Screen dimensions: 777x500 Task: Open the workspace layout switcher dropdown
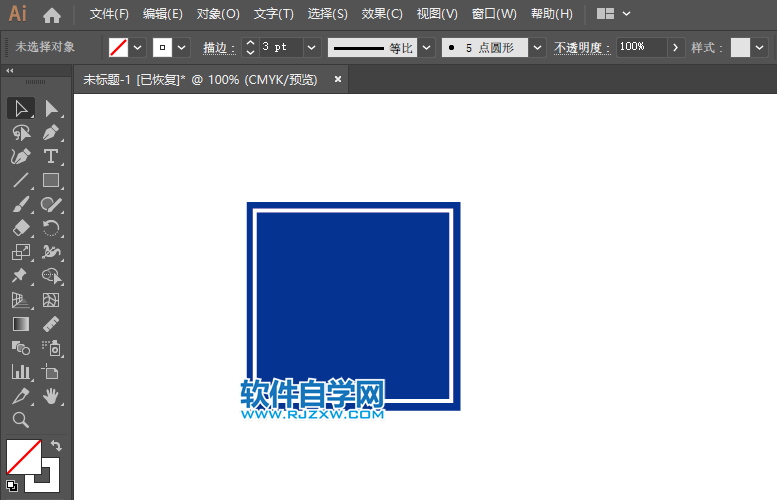click(626, 15)
